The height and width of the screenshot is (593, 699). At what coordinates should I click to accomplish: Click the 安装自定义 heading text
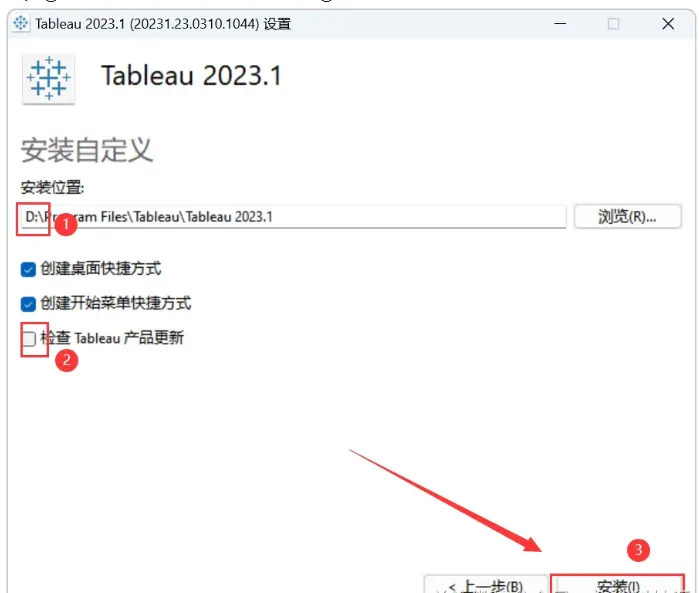[x=87, y=150]
